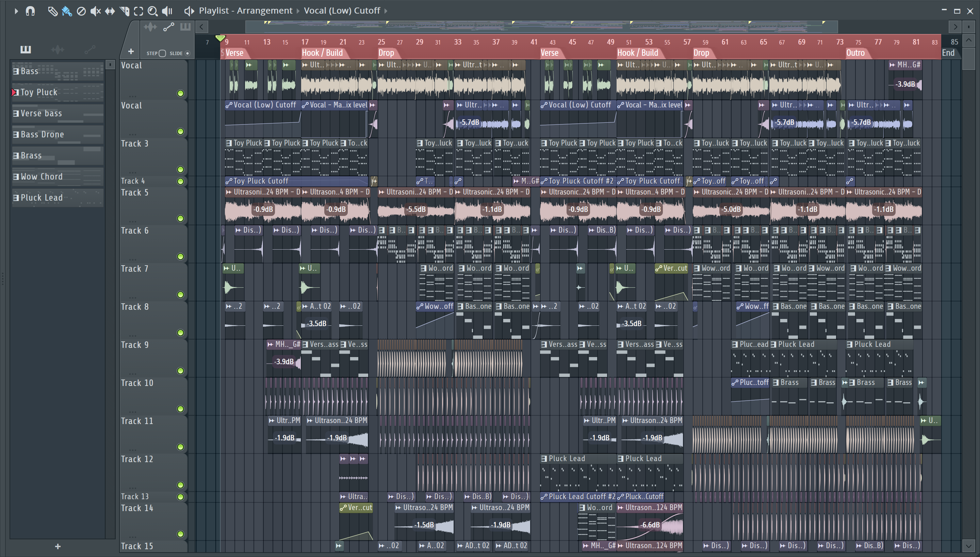The height and width of the screenshot is (557, 980).
Task: Open the Vocal - Master mix level clip menu
Action: [x=305, y=105]
